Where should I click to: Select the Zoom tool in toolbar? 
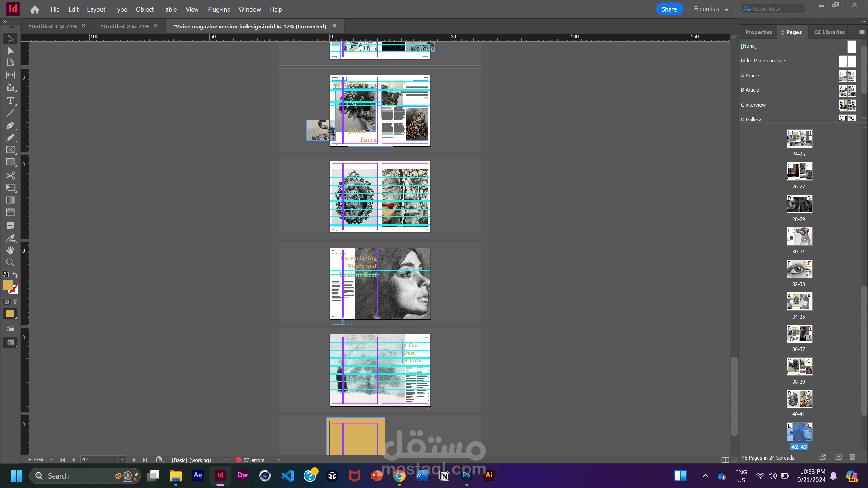tap(10, 263)
